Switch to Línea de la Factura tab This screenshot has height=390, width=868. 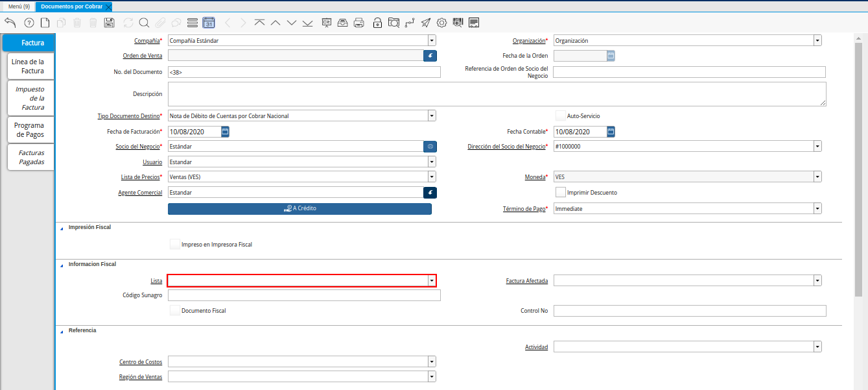tap(29, 66)
